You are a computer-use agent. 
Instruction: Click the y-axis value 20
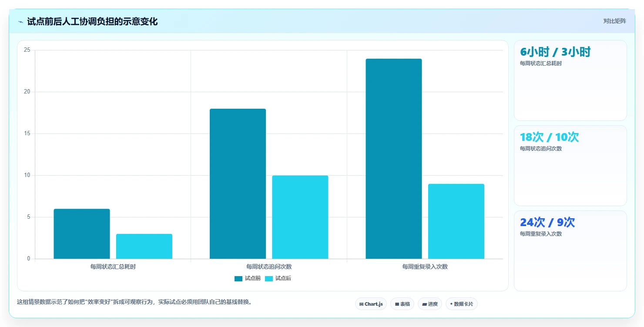(27, 92)
